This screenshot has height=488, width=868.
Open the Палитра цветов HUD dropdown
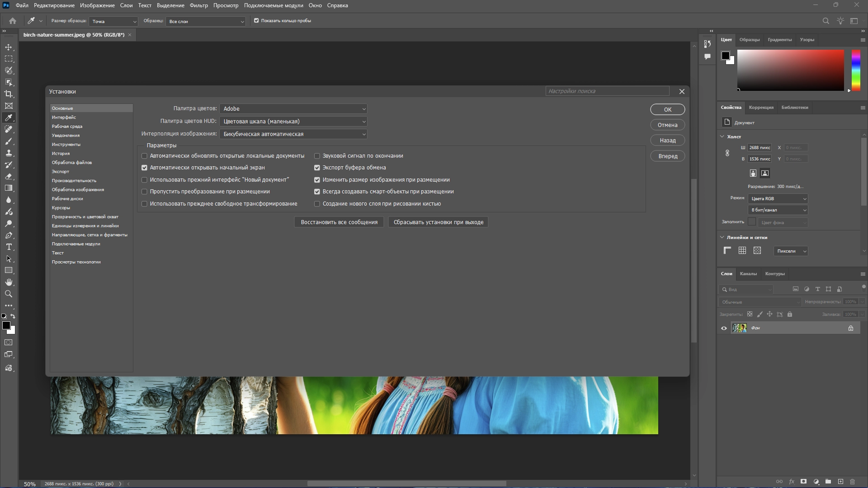pyautogui.click(x=293, y=122)
